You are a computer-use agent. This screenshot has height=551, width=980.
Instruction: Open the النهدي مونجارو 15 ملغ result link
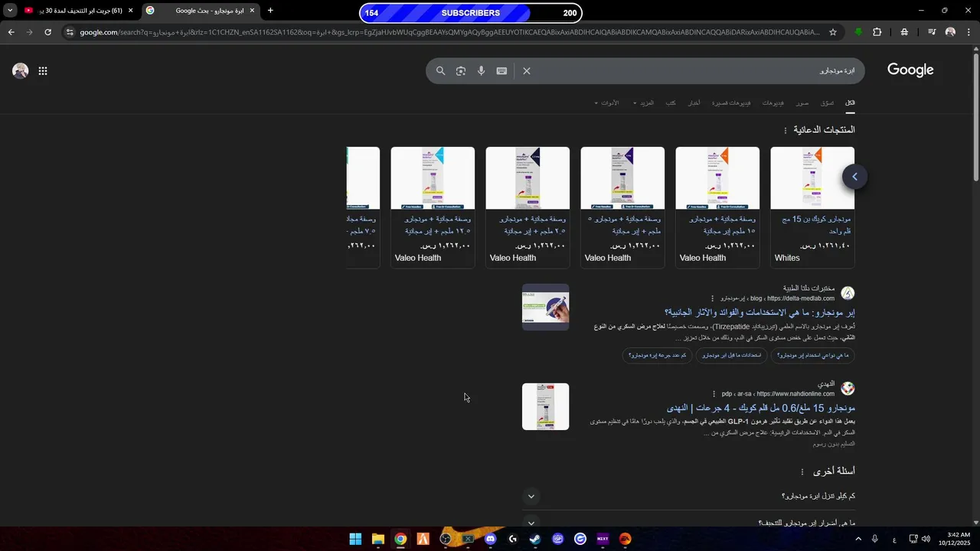760,408
